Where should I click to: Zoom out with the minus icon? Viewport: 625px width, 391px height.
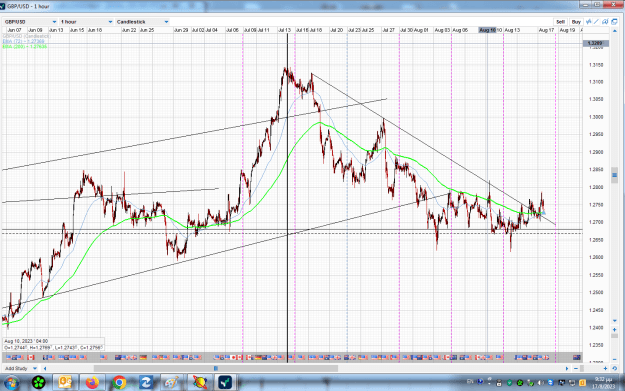[x=576, y=368]
